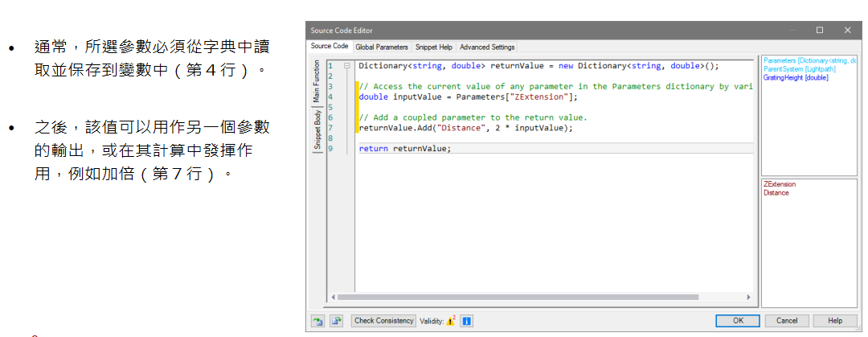Click the return returnValue code line

405,149
